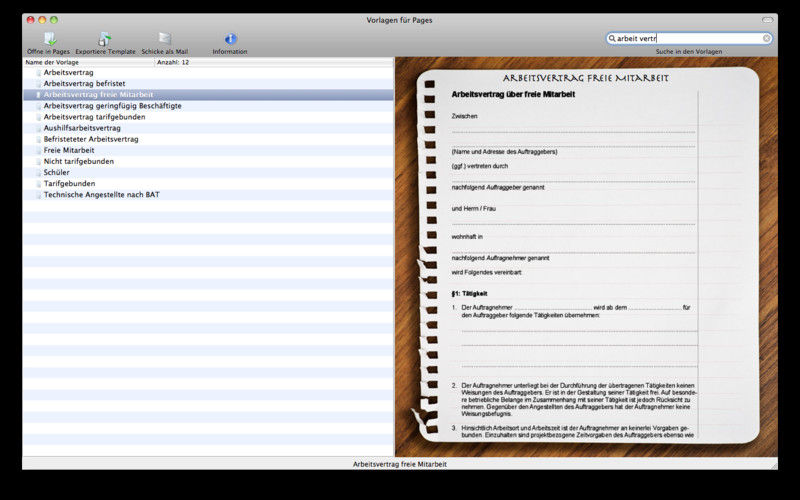Select the Arbeitsvertrag befristet row

(x=208, y=84)
